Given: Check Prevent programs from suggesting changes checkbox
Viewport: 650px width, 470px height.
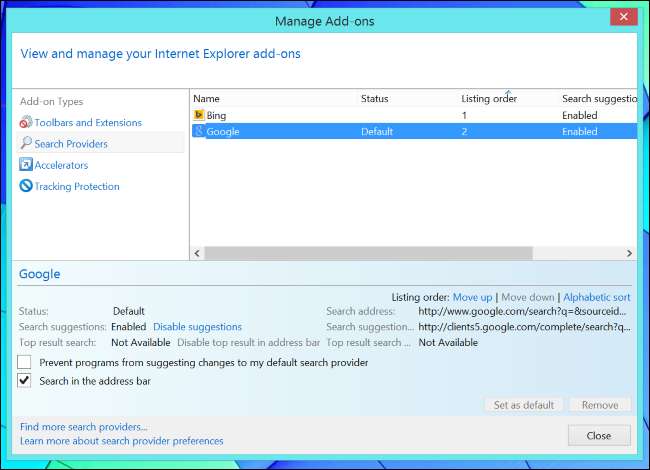Looking at the screenshot, I should [x=24, y=362].
